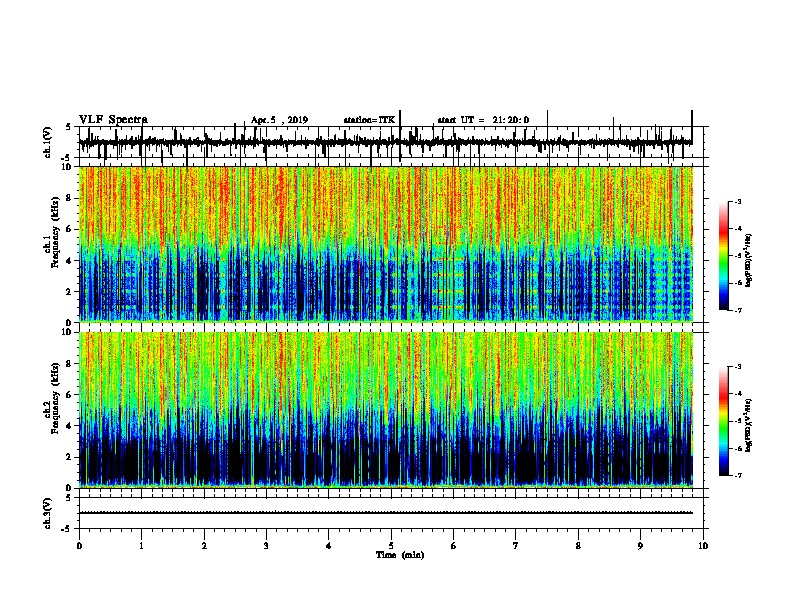
Task: Click the ch.2 spectrogram color scale bar
Action: click(x=724, y=421)
